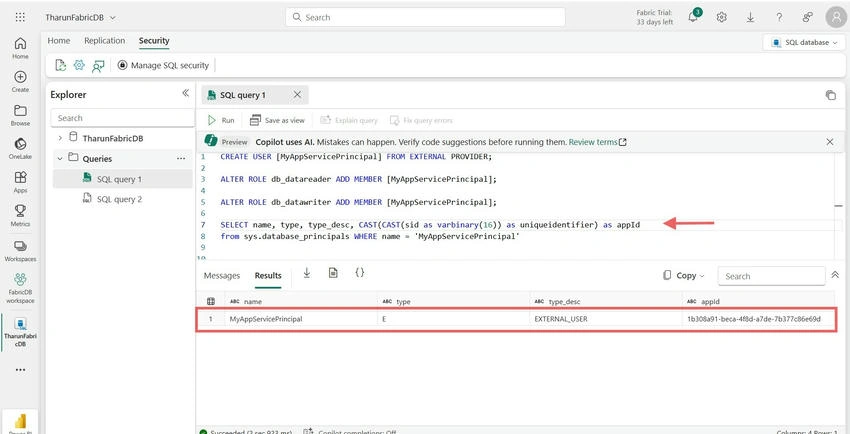Click the file icon in Results toolbar
Screen dimensions: 850x434
[333, 273]
